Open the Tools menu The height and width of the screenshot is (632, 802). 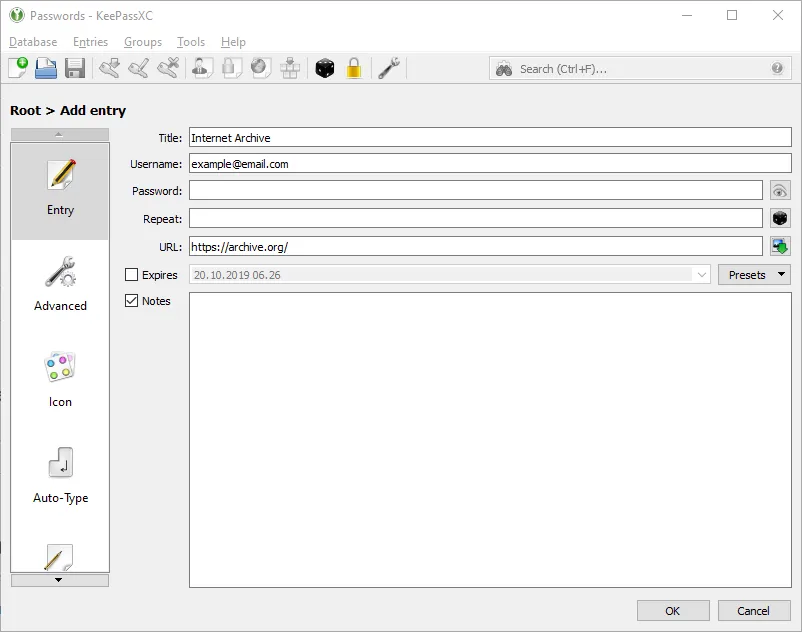click(191, 42)
